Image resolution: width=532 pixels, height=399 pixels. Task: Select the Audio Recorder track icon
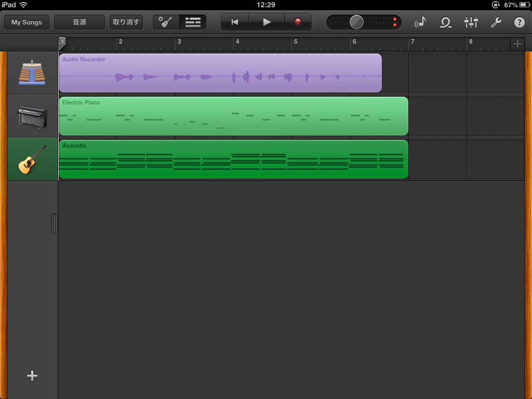(32, 73)
